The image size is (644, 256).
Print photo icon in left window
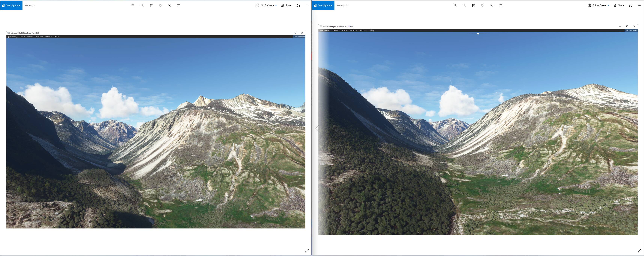298,5
